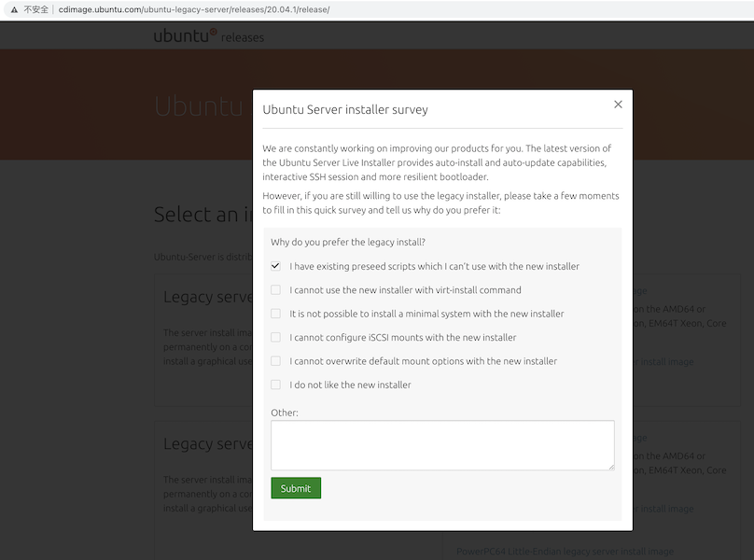Click the "releases" text beside Ubuntu logo

tap(243, 38)
